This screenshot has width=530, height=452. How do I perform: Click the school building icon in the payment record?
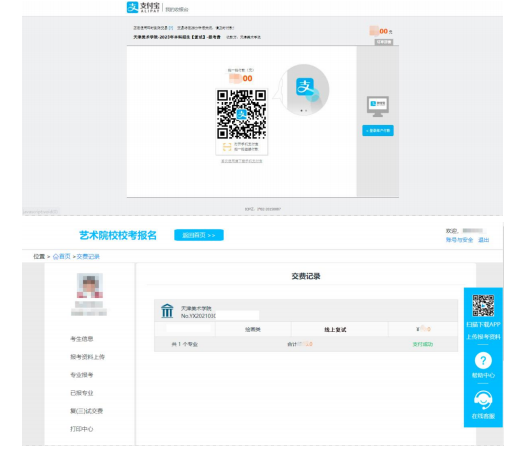pyautogui.click(x=167, y=311)
